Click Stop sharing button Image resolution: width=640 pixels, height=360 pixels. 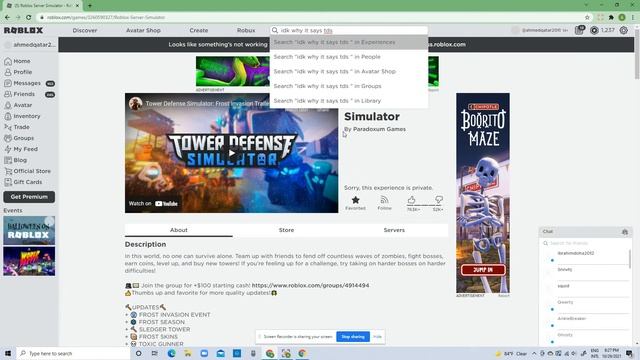[x=353, y=337]
